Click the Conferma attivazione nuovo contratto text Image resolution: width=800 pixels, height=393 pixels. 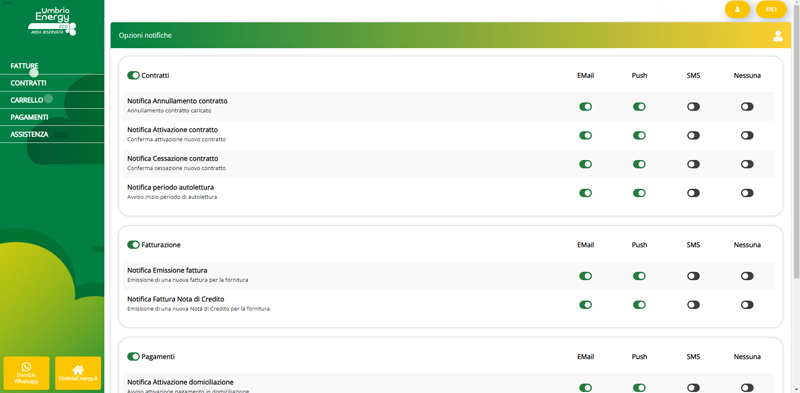177,139
